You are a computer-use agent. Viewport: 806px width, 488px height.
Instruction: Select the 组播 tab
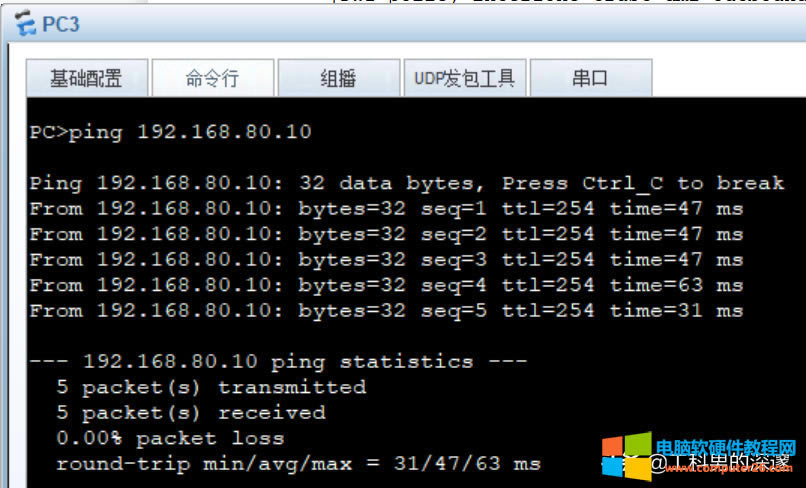339,78
